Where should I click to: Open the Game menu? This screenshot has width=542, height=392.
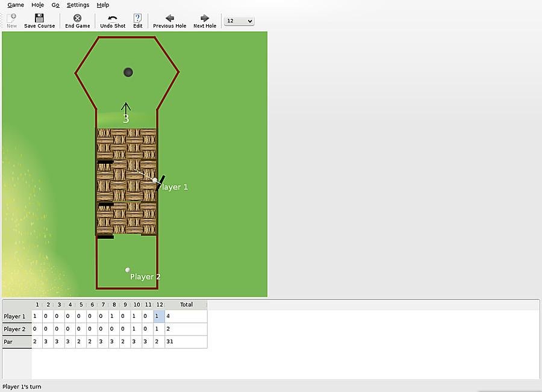tap(16, 5)
